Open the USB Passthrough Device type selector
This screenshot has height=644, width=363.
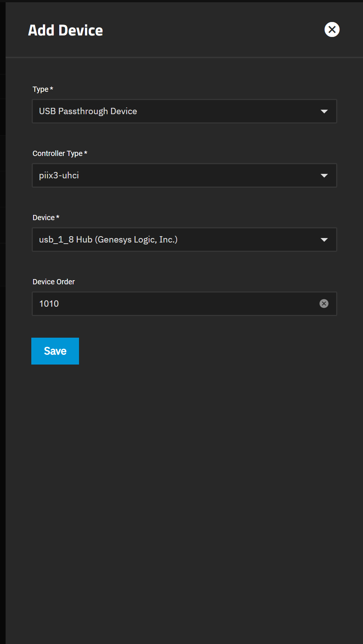tap(184, 111)
